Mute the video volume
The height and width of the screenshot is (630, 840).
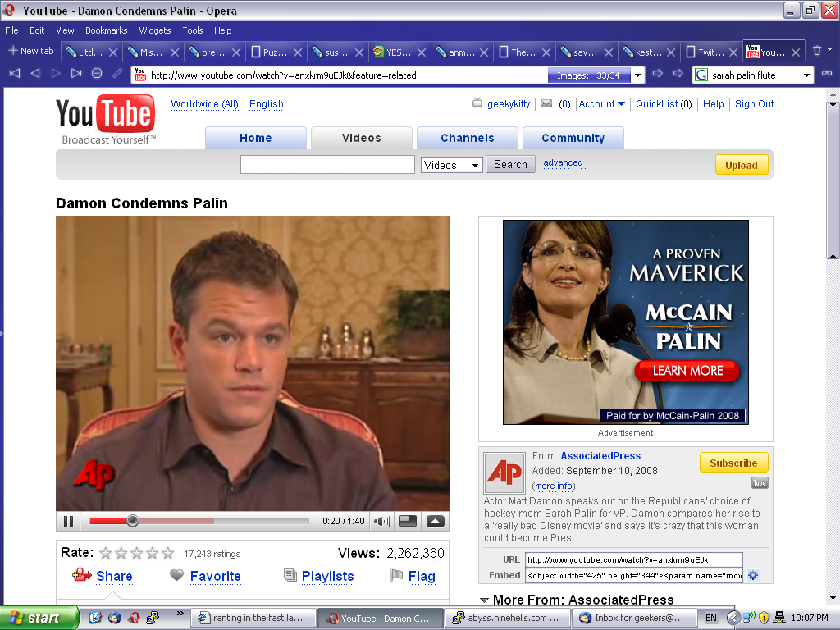coord(381,521)
